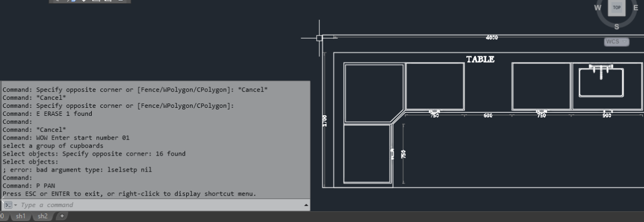Focus the 'Type a command' input field
644x222 pixels.
(x=161, y=205)
